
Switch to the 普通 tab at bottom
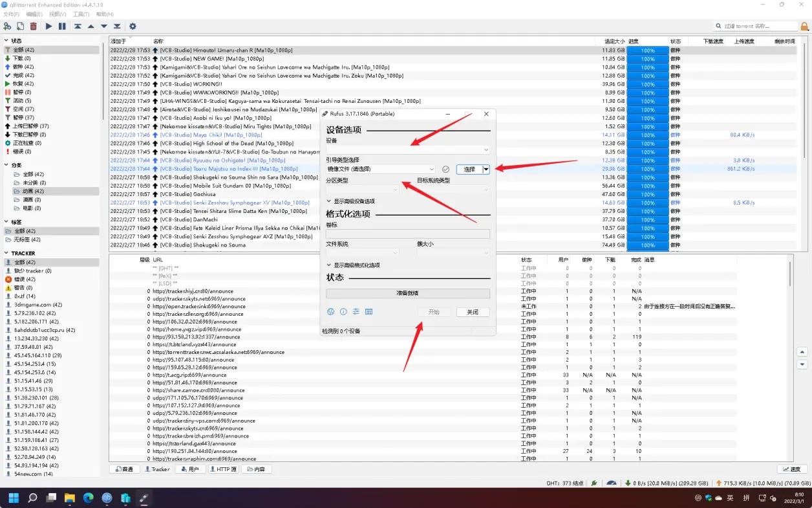pos(125,469)
